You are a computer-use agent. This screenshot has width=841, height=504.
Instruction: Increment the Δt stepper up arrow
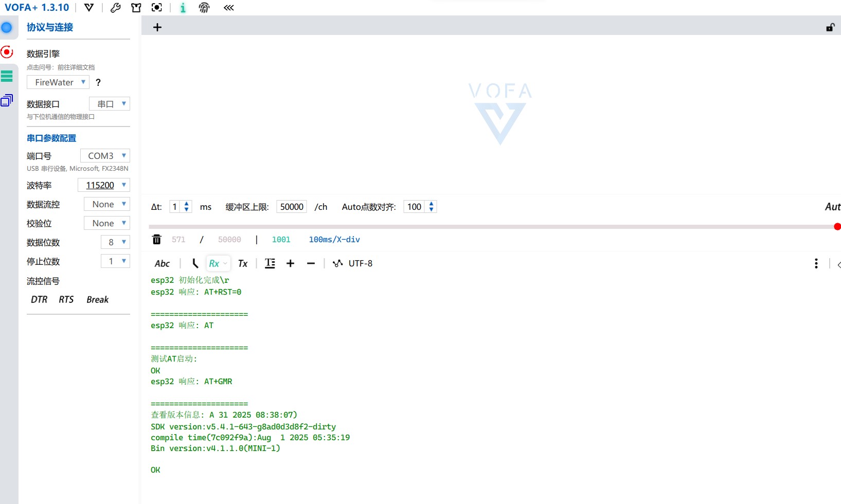click(x=187, y=204)
